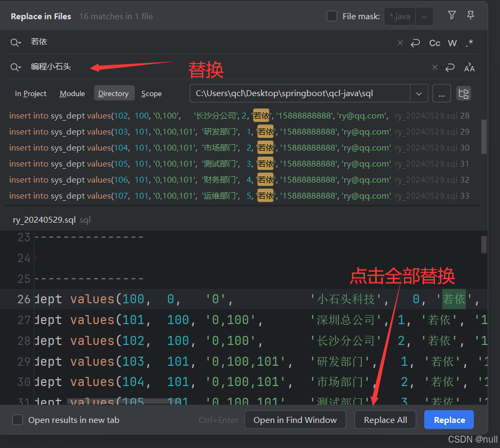The width and height of the screenshot is (500, 448).
Task: Insert newline icon in the search field
Action: click(x=415, y=43)
